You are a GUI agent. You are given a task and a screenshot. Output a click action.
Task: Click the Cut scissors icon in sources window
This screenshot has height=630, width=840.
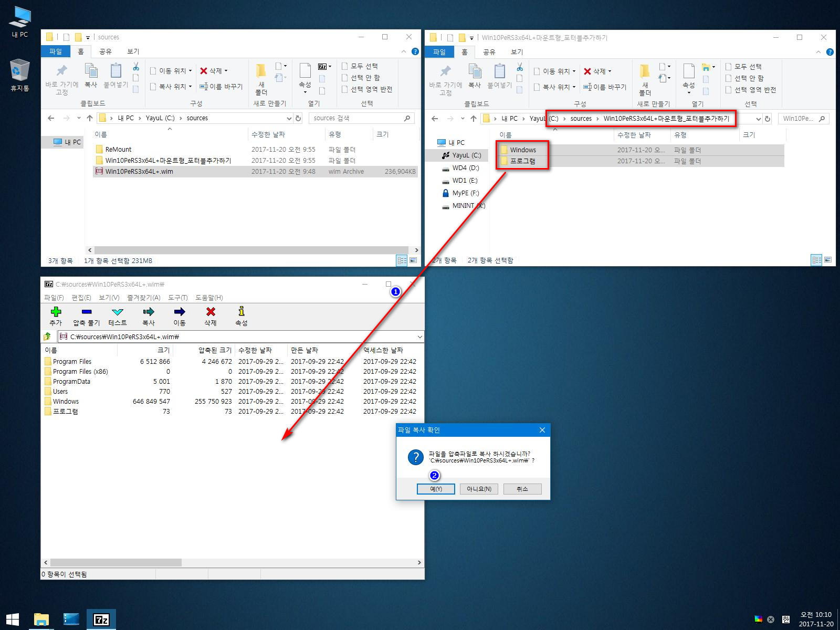(x=136, y=67)
